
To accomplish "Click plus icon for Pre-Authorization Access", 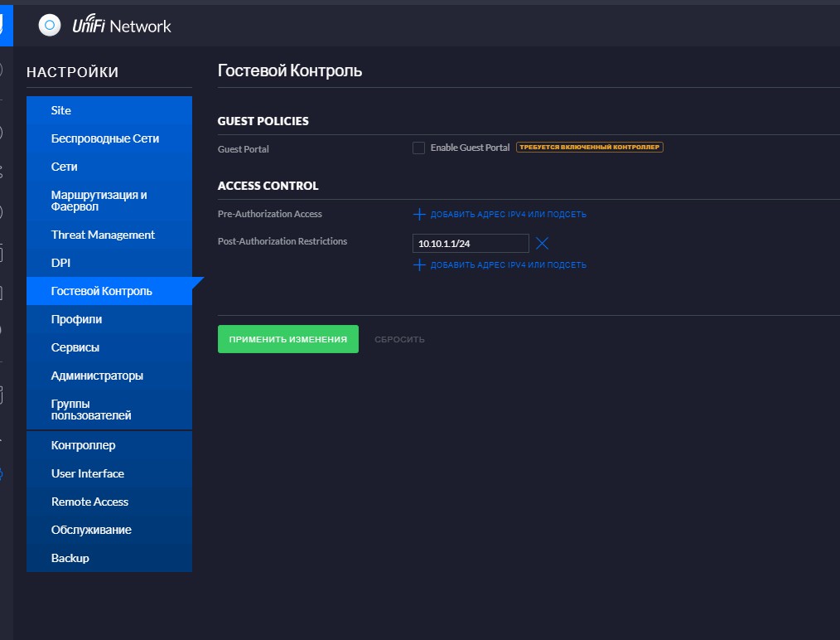I will pos(419,215).
